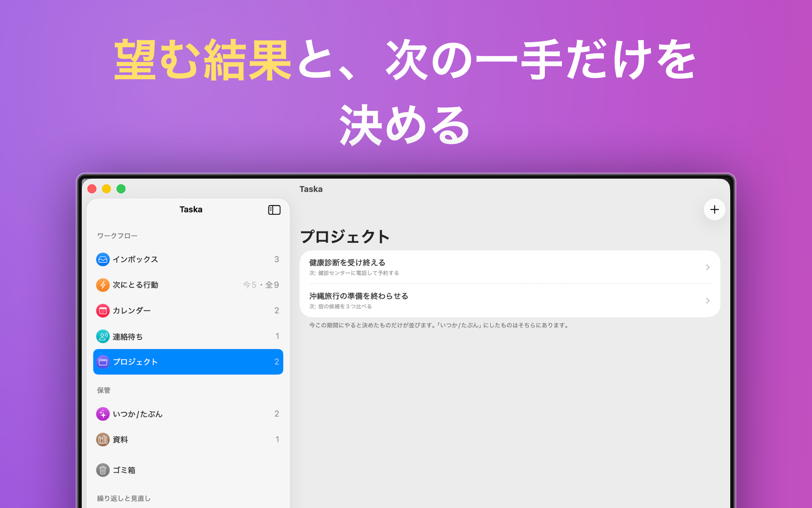The width and height of the screenshot is (812, 508).
Task: Add a new item with the plus button
Action: [x=714, y=210]
